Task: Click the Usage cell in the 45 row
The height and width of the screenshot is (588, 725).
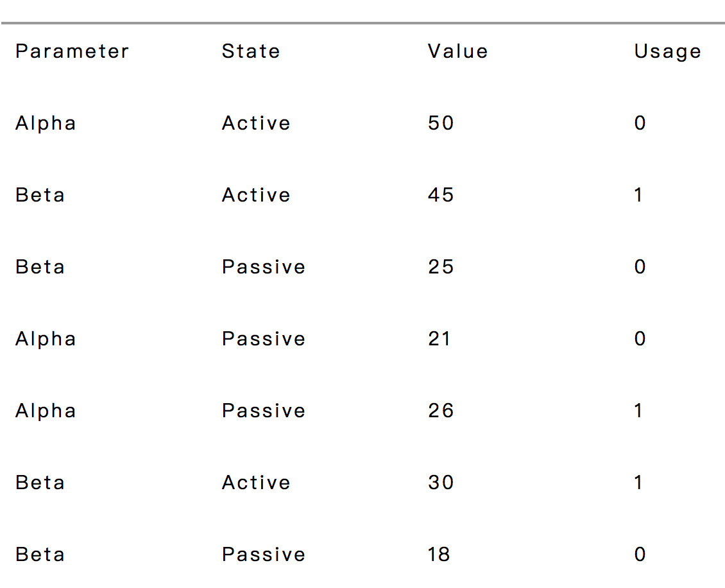Action: tap(639, 195)
